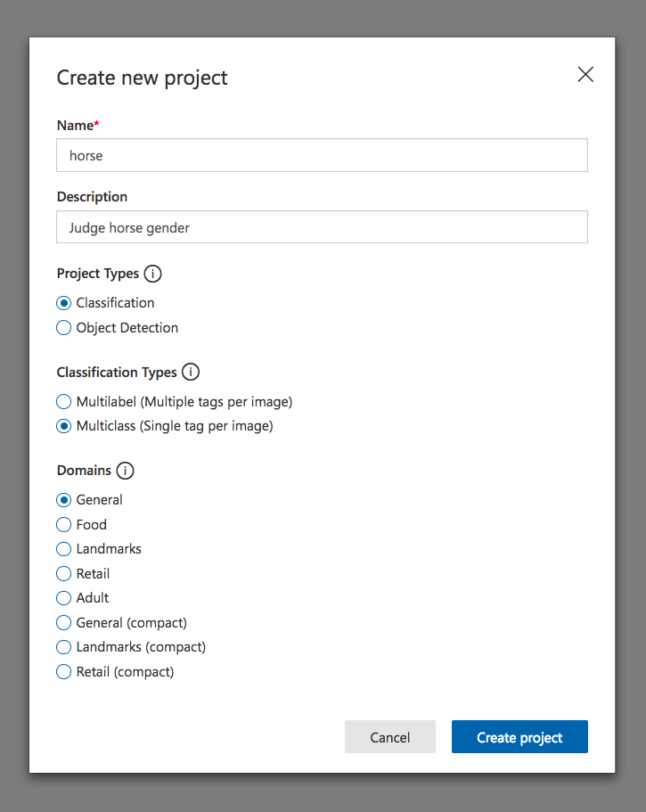Focus the Description field with Judge horse gender

pyautogui.click(x=322, y=226)
